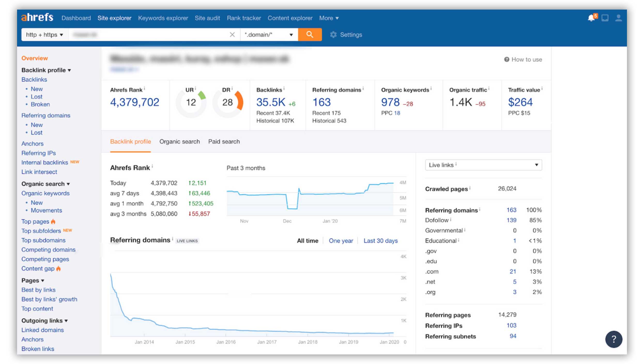This screenshot has height=364, width=644.
Task: Click the 103 Referring IPs count
Action: coord(511,325)
